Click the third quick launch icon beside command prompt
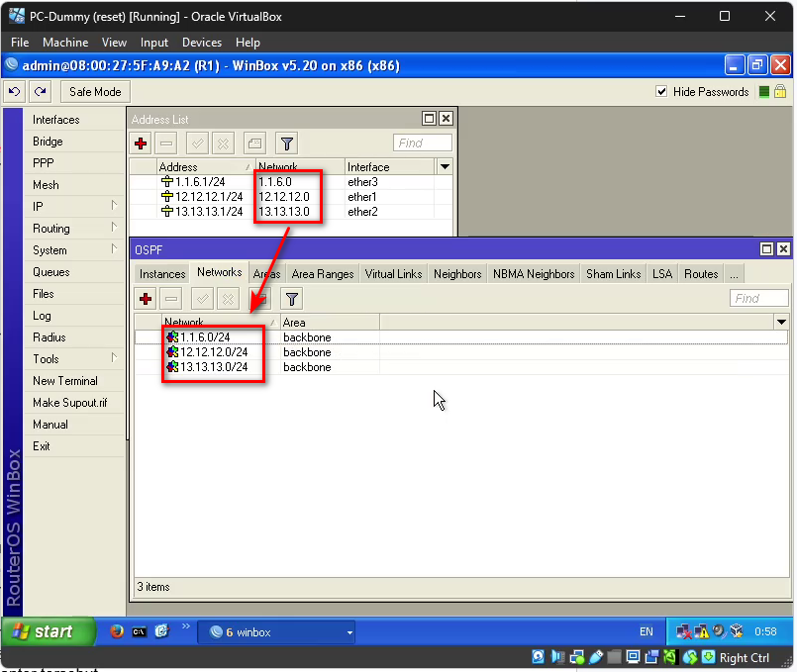This screenshot has width=797, height=672. pyautogui.click(x=161, y=631)
